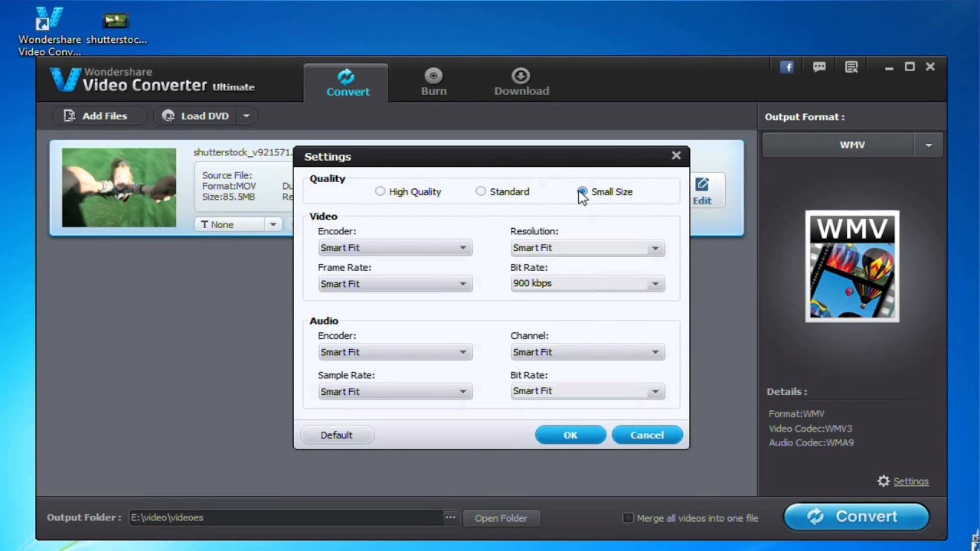Click the Open Folder button

[x=501, y=518]
